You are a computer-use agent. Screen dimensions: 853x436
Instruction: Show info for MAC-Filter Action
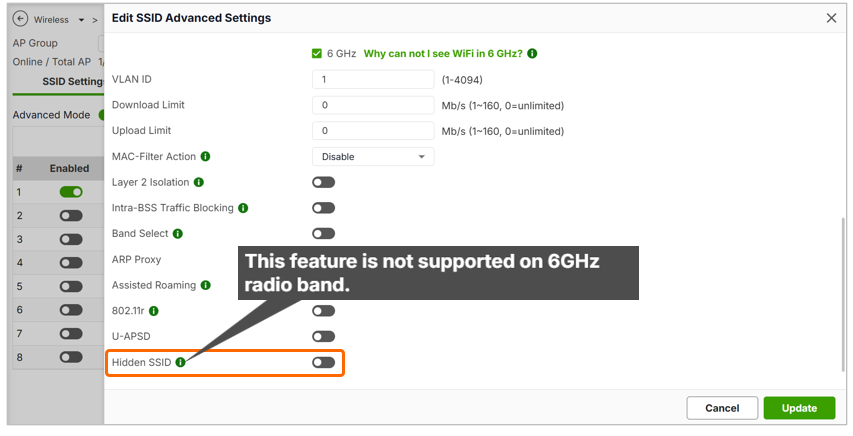tap(205, 156)
